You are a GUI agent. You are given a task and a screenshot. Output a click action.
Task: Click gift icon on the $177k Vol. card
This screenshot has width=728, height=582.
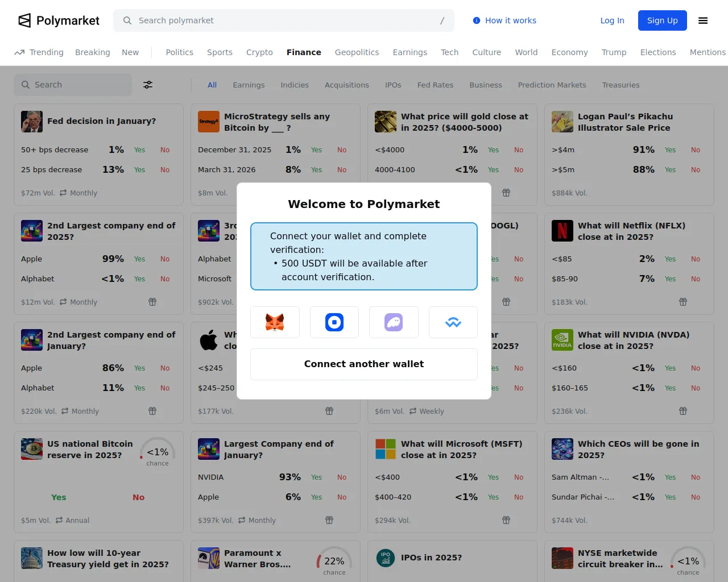click(x=329, y=411)
